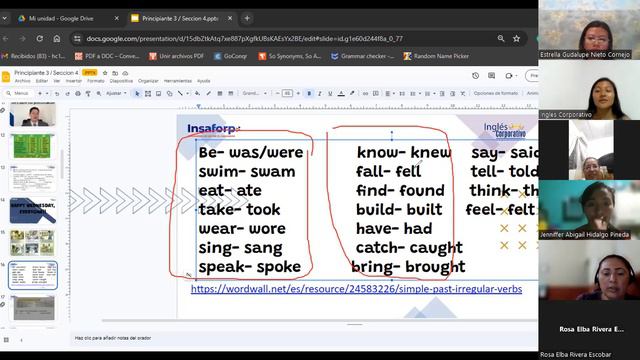Open the comments history icon
The width and height of the screenshot is (640, 360).
pos(491,76)
